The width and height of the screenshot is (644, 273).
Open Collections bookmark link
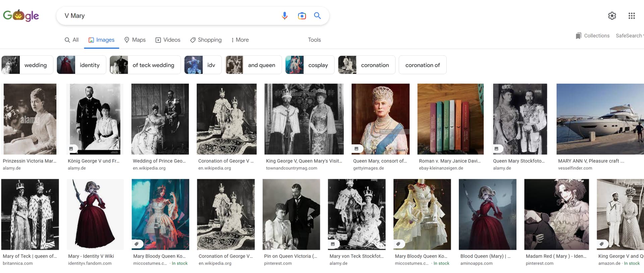pyautogui.click(x=593, y=36)
